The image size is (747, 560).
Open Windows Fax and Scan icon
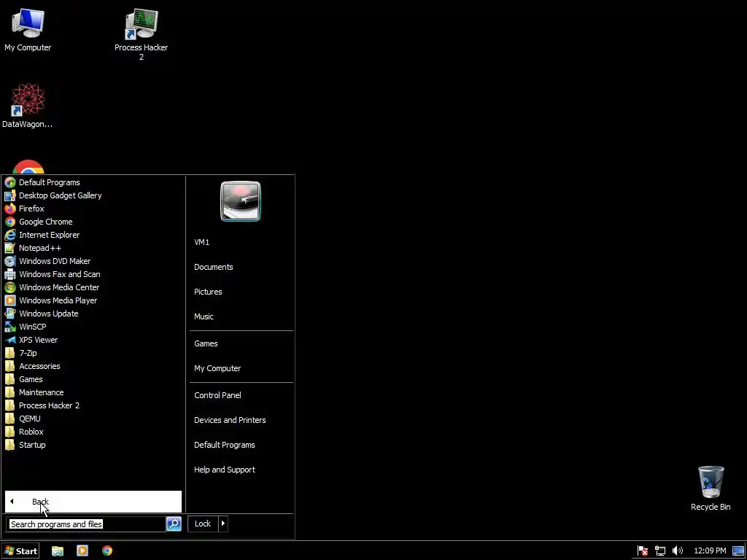[x=10, y=274]
